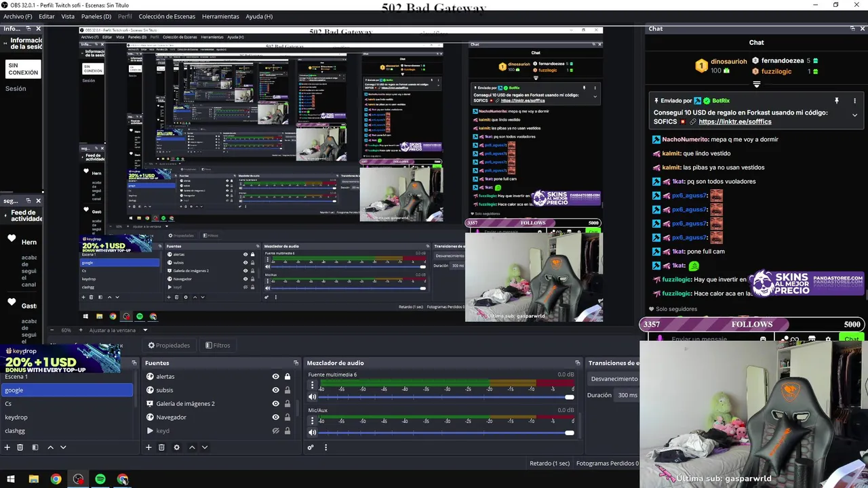Open the linktr.ee/sofffics link
The image size is (868, 488).
735,122
